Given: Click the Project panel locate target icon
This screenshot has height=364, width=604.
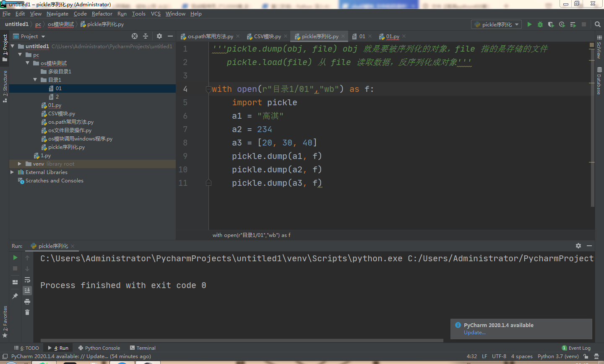Looking at the screenshot, I should (x=135, y=36).
